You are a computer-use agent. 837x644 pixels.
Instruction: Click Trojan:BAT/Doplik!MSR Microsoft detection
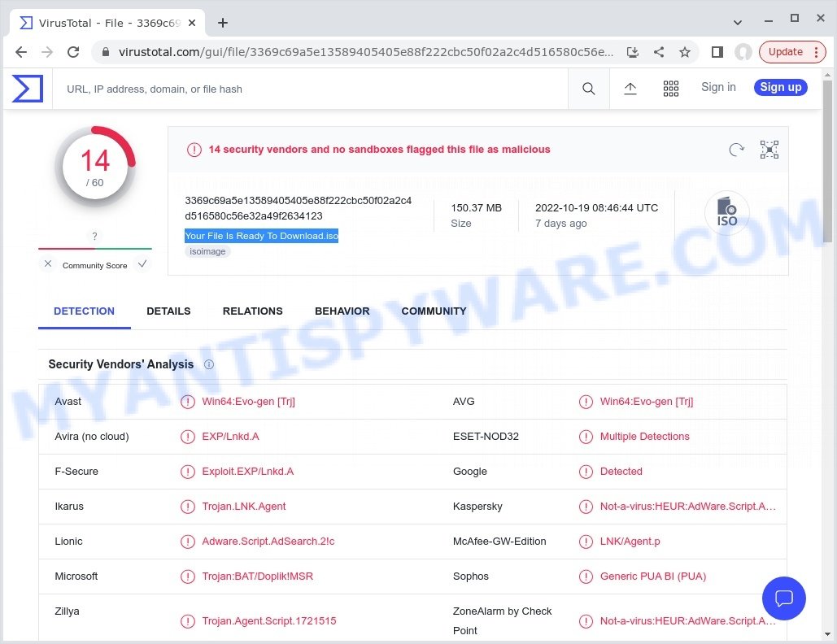click(x=257, y=577)
